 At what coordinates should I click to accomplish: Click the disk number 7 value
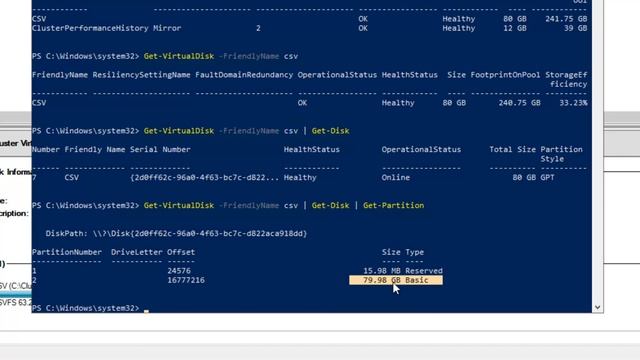click(x=34, y=178)
